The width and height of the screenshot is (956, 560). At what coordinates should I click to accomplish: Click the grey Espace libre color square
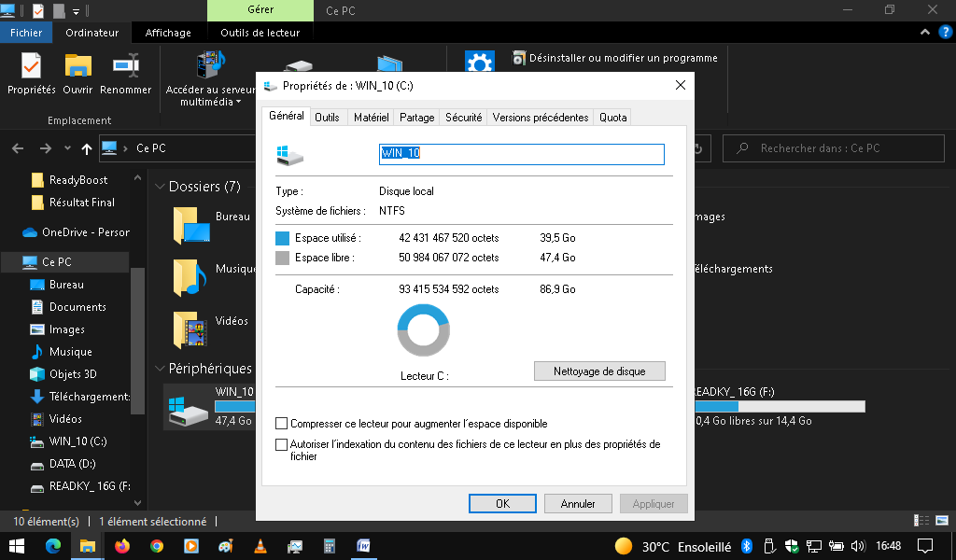[282, 258]
